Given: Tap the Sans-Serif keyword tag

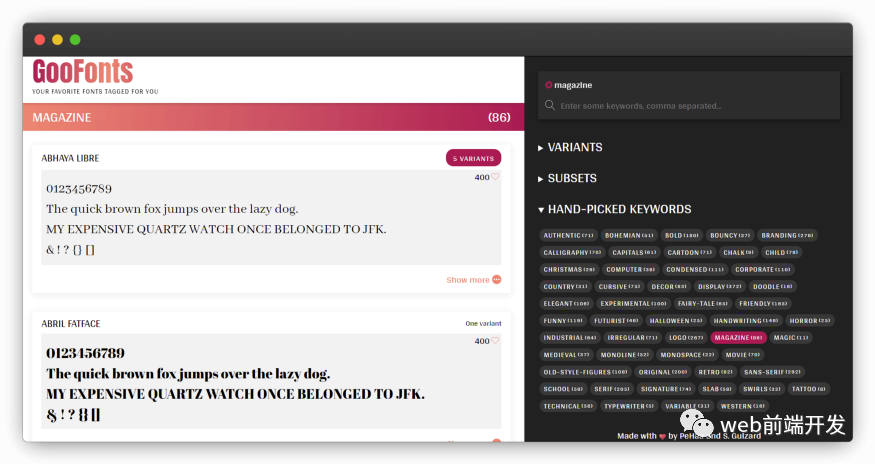Looking at the screenshot, I should [x=772, y=371].
